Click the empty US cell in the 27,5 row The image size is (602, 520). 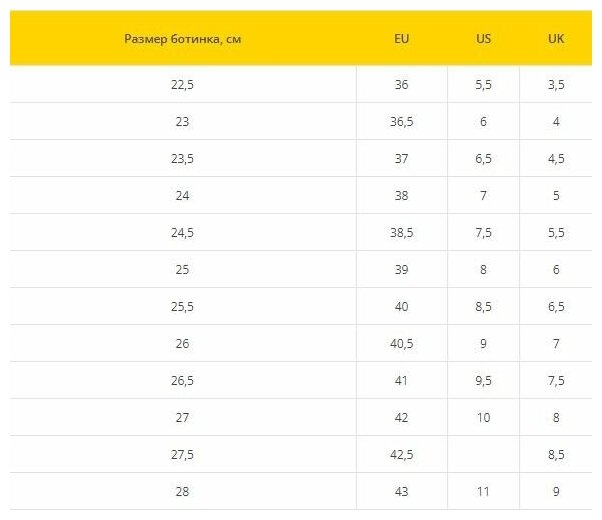[x=483, y=455]
